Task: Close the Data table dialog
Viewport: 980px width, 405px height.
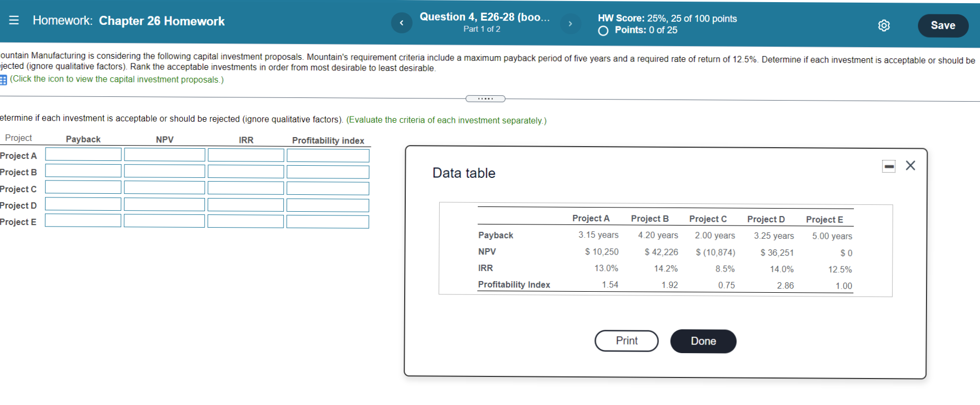Action: tap(911, 166)
